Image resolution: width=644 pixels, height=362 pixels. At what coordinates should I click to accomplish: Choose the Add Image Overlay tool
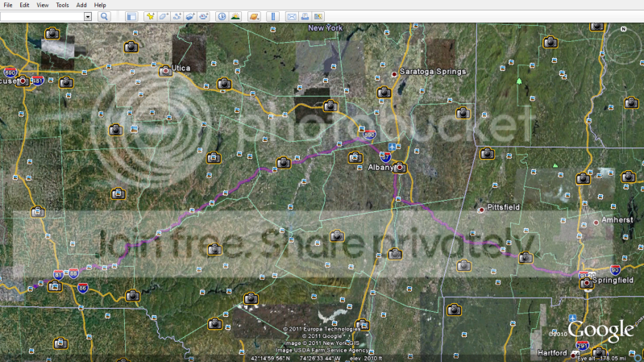(x=189, y=16)
